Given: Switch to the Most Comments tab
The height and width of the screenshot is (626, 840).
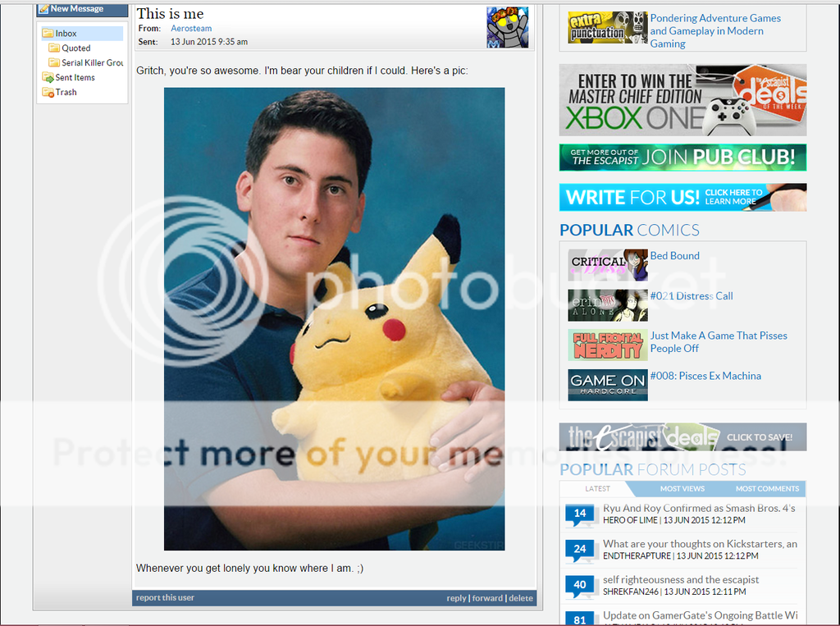Looking at the screenshot, I should click(767, 489).
